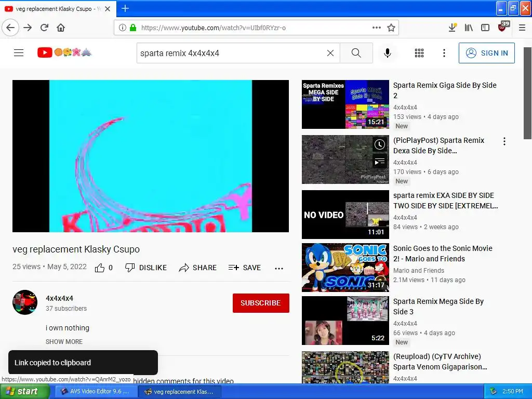Reload the current page

[44, 28]
